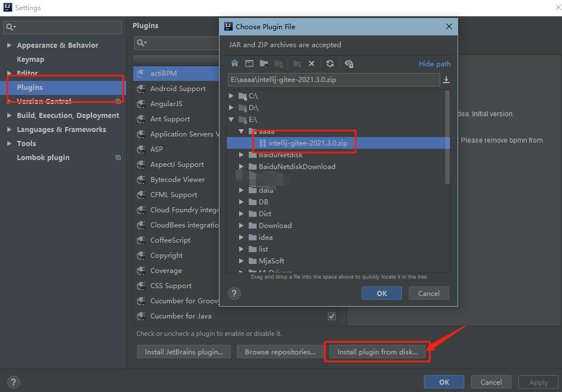The image size is (562, 392).
Task: Expand the BaiduNetdiskDownload folder
Action: tap(241, 166)
